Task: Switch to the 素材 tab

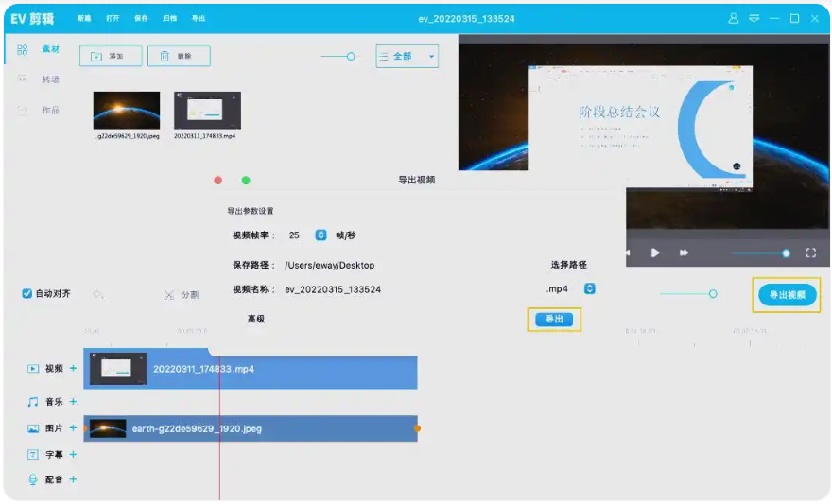Action: 51,49
